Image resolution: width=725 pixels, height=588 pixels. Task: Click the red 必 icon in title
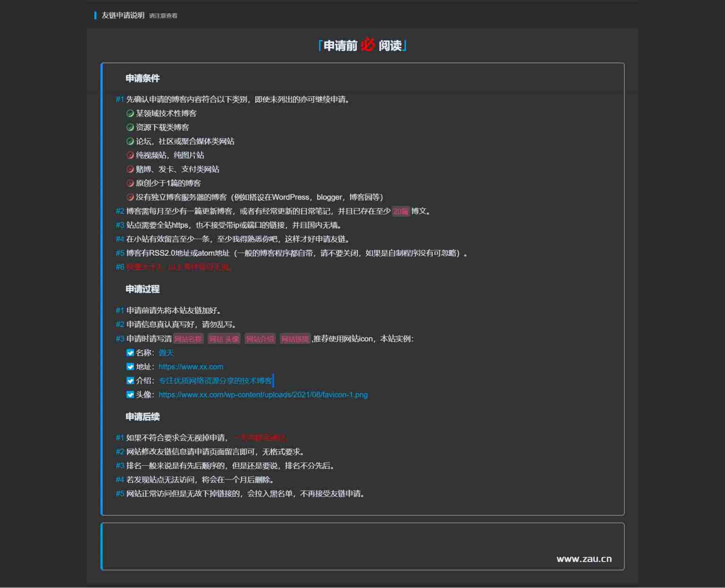368,45
